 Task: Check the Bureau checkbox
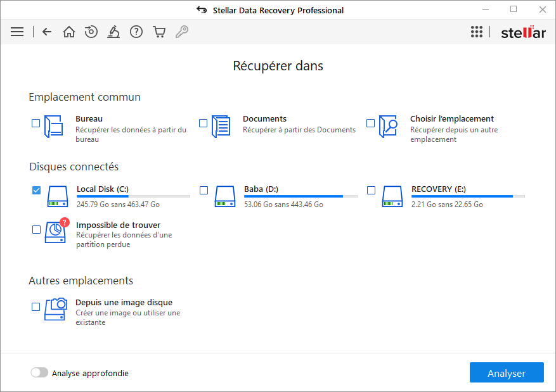(x=36, y=123)
